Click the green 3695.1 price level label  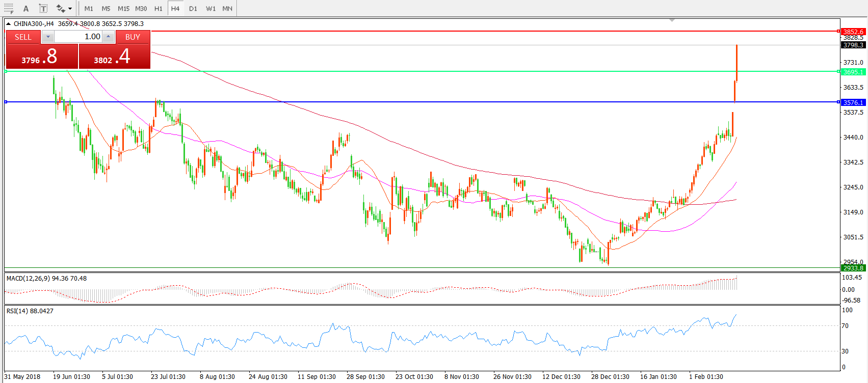(853, 72)
